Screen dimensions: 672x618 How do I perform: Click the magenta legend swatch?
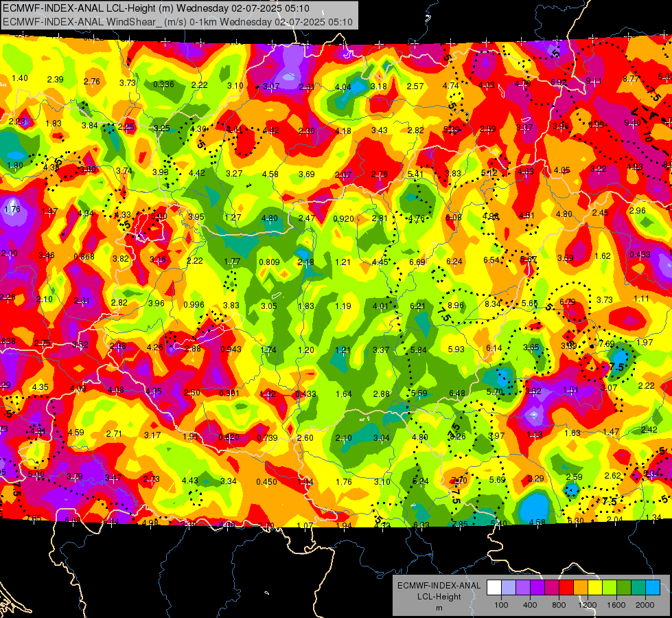[x=552, y=588]
